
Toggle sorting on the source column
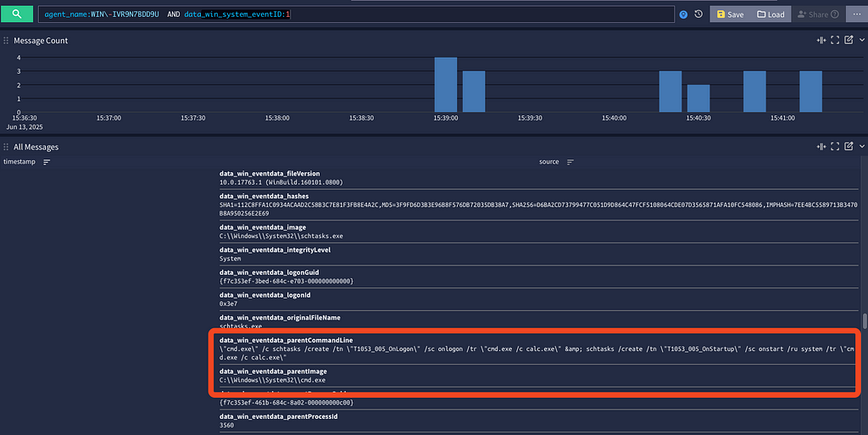point(570,162)
